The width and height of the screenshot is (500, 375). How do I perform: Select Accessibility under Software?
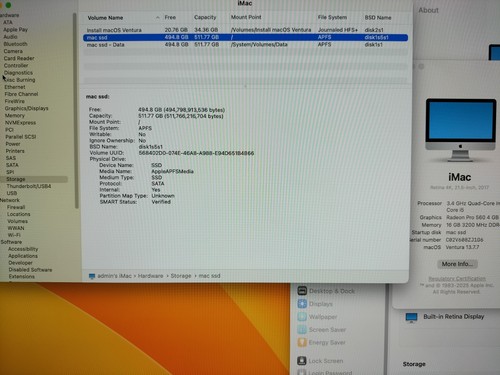pos(23,249)
